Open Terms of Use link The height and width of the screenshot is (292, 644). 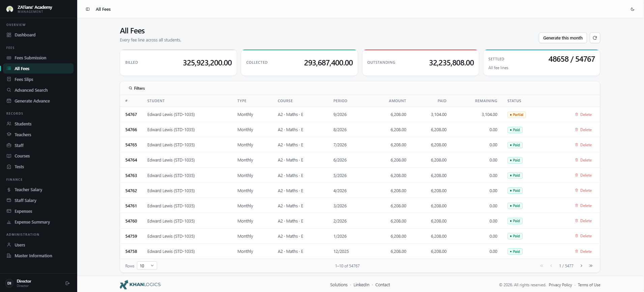click(589, 285)
